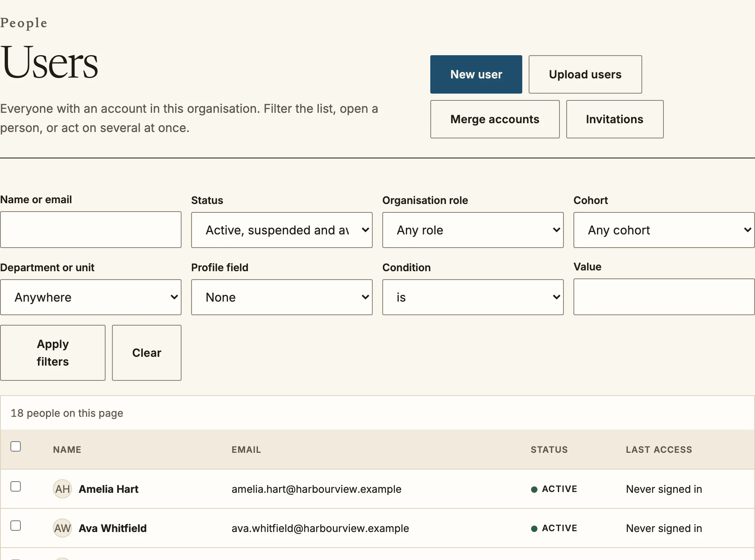Click the LAST ACCESS column header

click(659, 450)
